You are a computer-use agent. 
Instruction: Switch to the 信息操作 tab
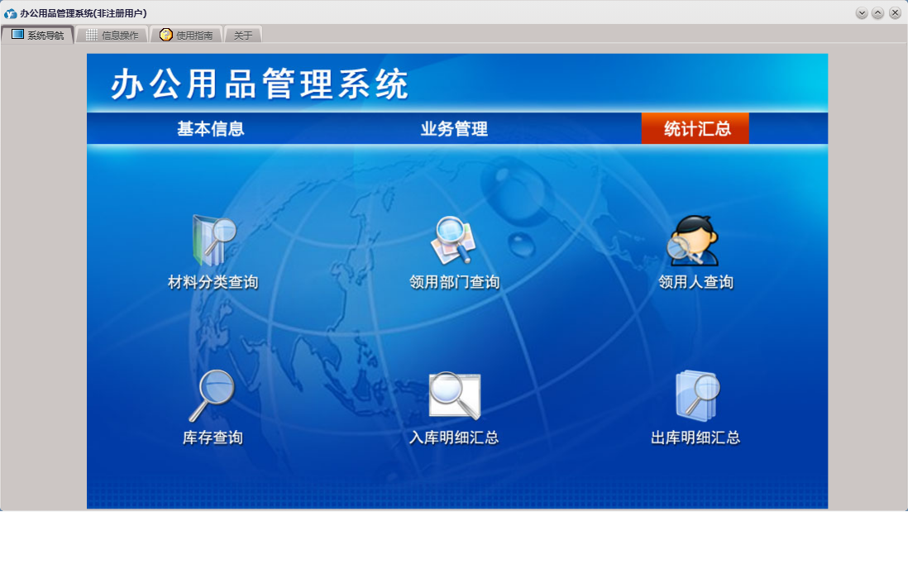[112, 35]
